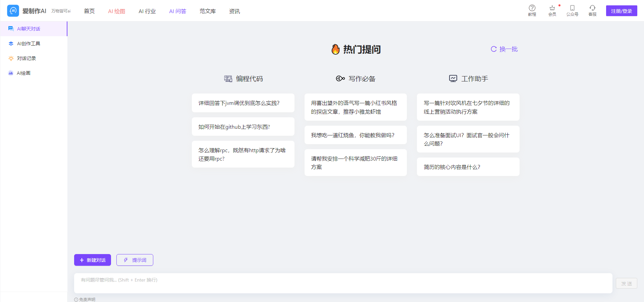Select AI创作工具 sidebar label
Screen dimensions: 644x302
pos(29,44)
